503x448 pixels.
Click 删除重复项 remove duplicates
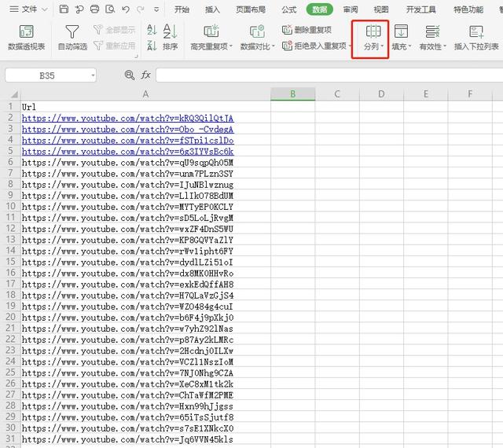tap(307, 30)
